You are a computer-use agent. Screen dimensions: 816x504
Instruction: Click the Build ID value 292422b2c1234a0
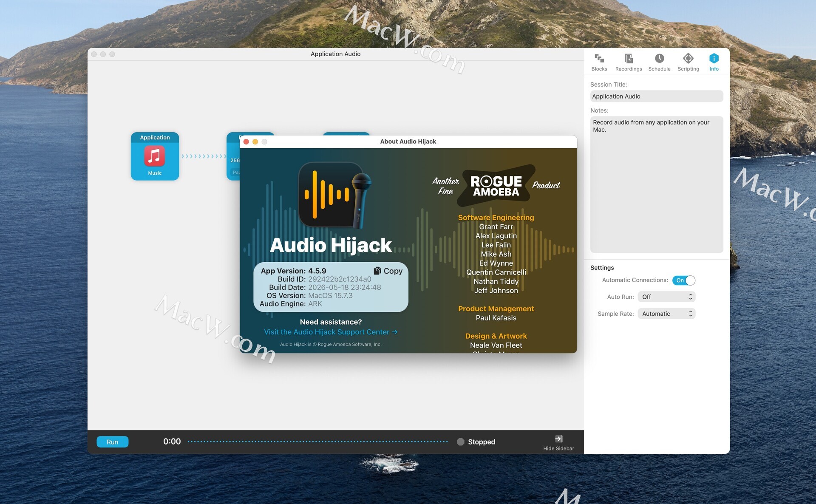pos(340,279)
